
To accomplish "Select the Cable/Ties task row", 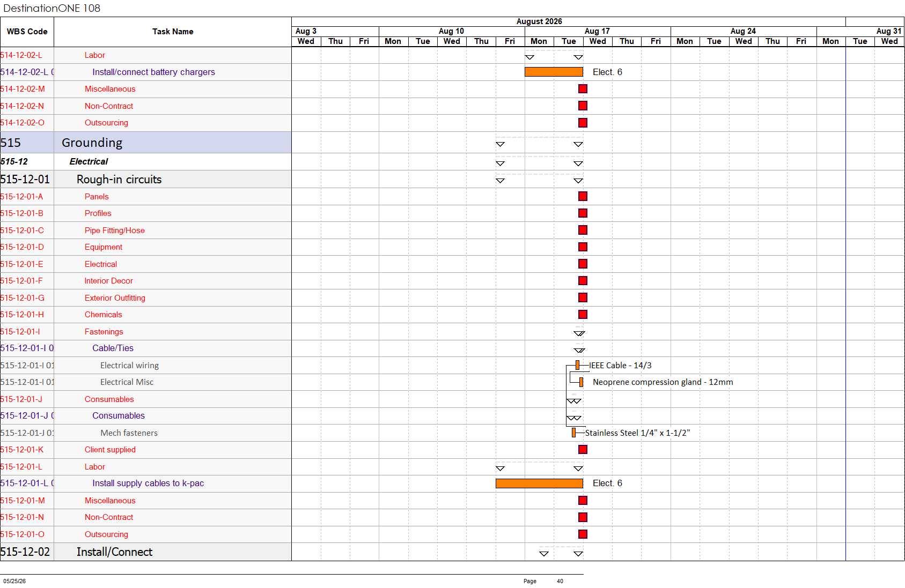I will [146, 348].
